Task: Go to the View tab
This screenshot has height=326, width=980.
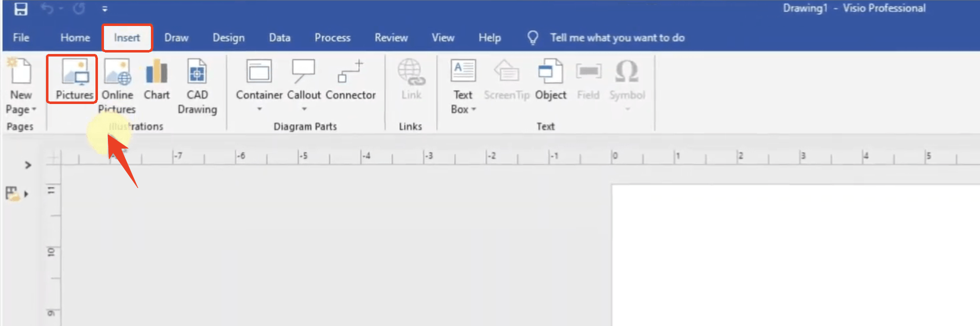Action: point(443,37)
